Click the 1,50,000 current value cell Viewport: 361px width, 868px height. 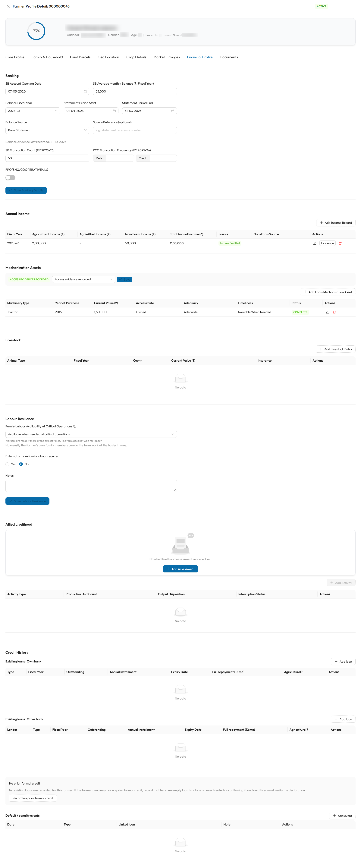[x=100, y=312]
